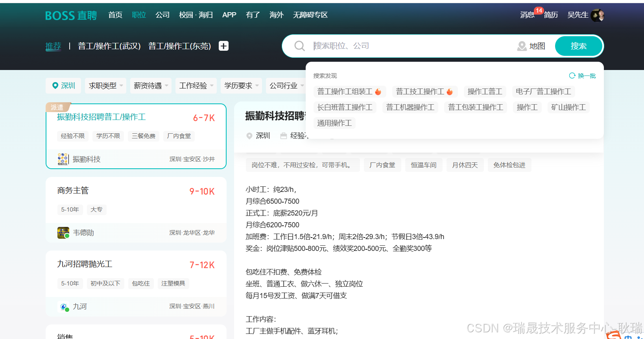Click the 地图 map search link
This screenshot has height=339, width=644.
click(537, 46)
